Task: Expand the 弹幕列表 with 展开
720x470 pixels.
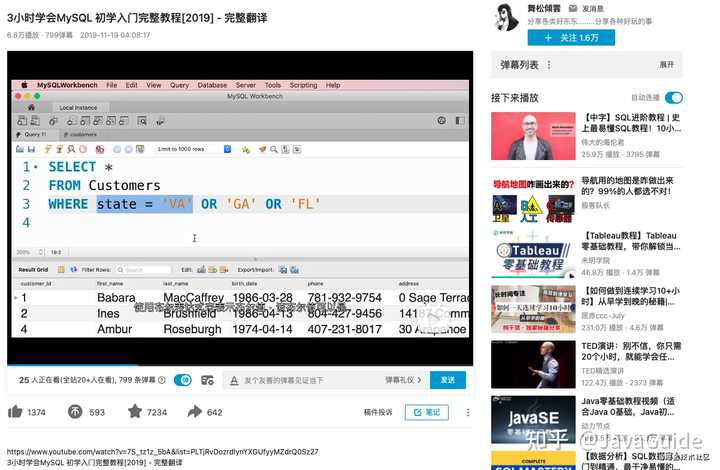Action: (666, 65)
